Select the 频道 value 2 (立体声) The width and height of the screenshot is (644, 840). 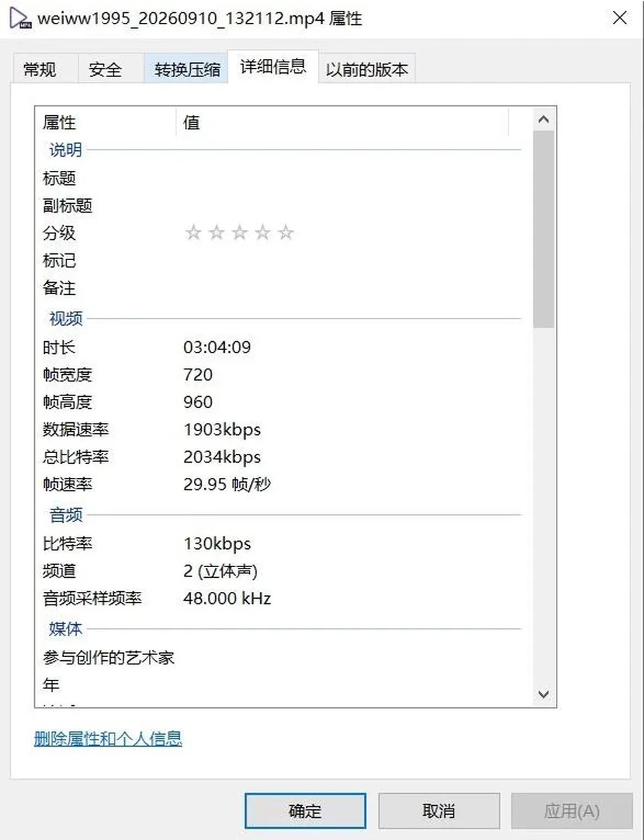221,571
